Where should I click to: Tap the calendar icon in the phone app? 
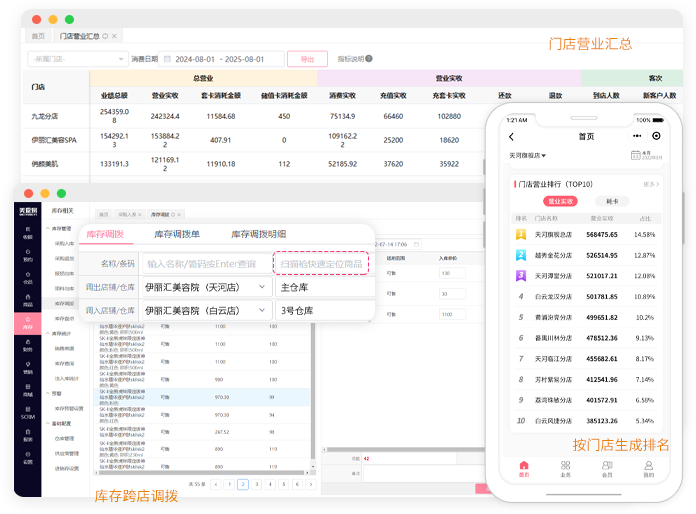pos(636,155)
